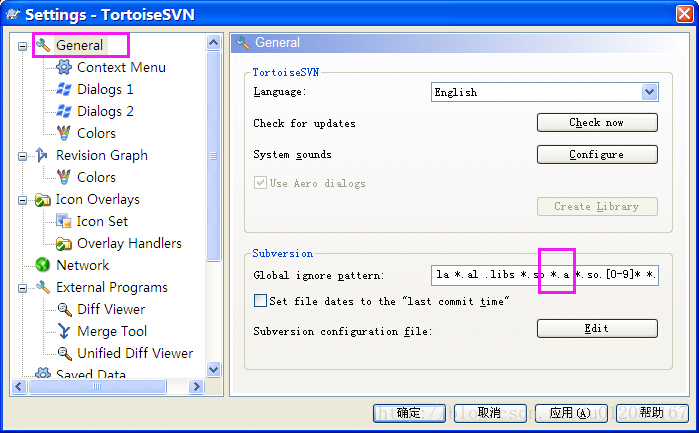Click the TortoiseSVN title bar icon
699x433 pixels.
point(13,14)
